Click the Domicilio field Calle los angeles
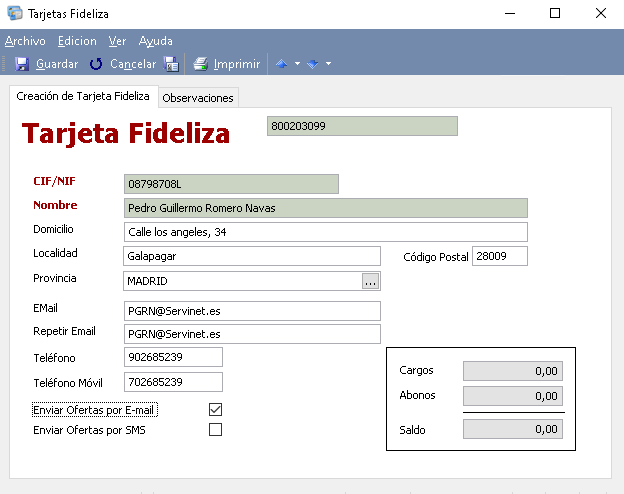The height and width of the screenshot is (494, 624). pyautogui.click(x=326, y=232)
